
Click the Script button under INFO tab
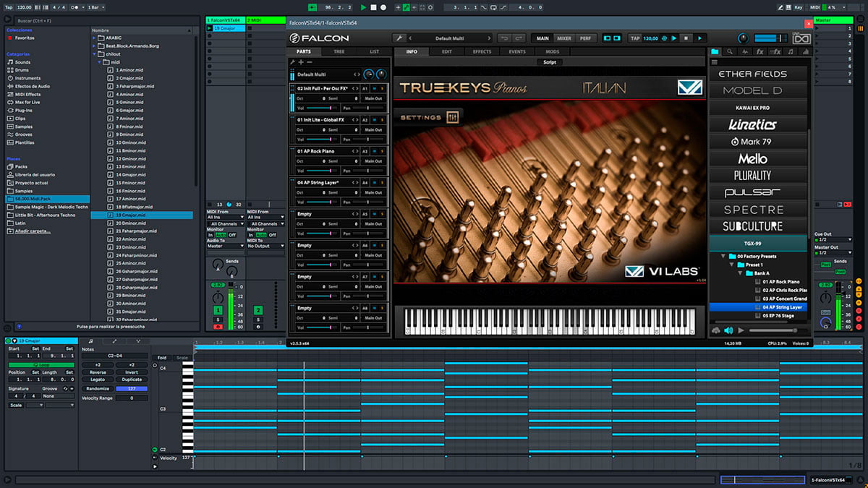click(x=551, y=62)
